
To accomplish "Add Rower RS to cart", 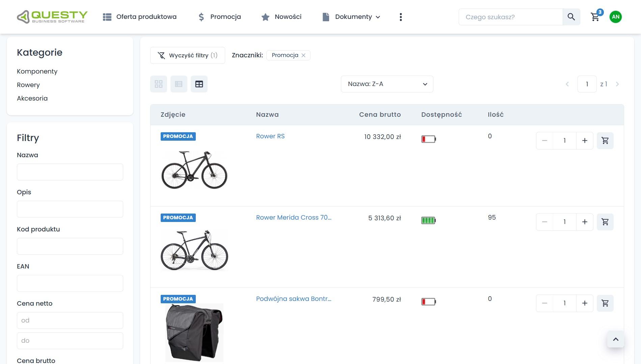I will pyautogui.click(x=605, y=141).
